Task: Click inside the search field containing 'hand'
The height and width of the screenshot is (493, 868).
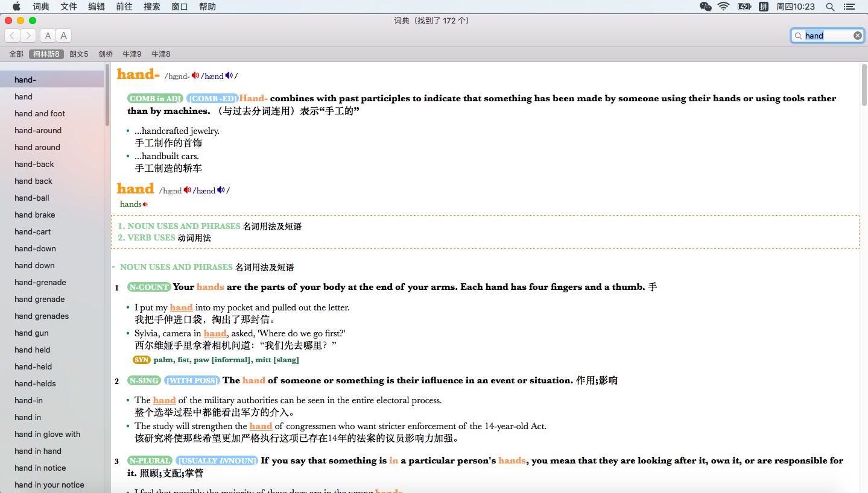Action: (828, 36)
